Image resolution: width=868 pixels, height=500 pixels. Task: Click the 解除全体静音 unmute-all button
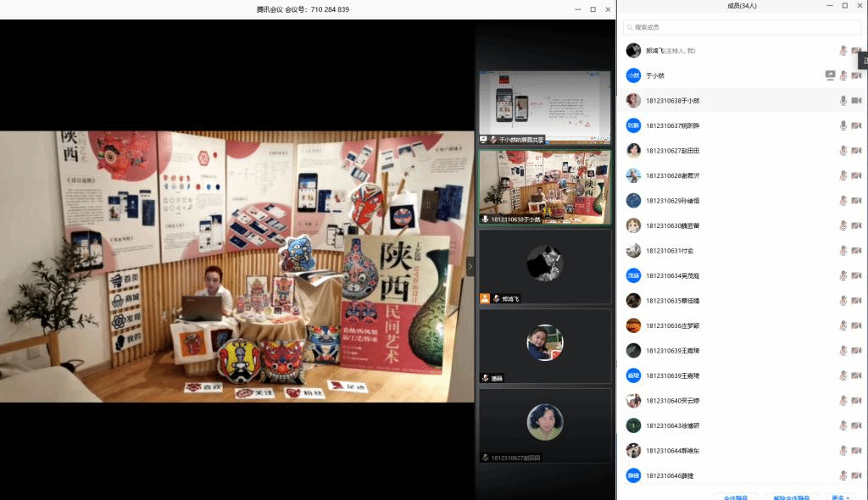pos(792,497)
